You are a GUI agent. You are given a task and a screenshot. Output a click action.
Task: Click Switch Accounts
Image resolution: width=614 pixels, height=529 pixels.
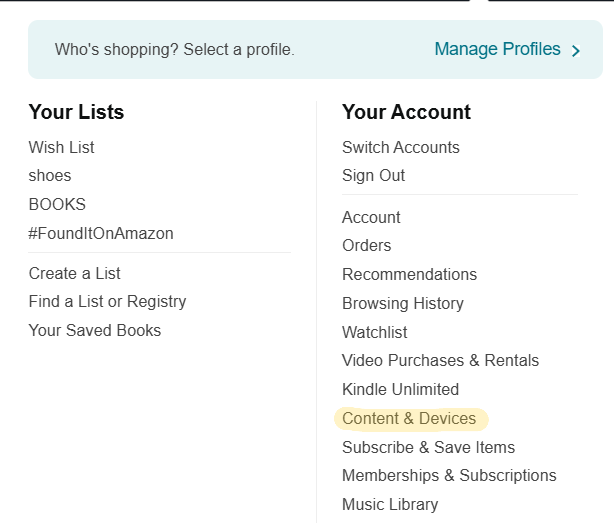401,147
